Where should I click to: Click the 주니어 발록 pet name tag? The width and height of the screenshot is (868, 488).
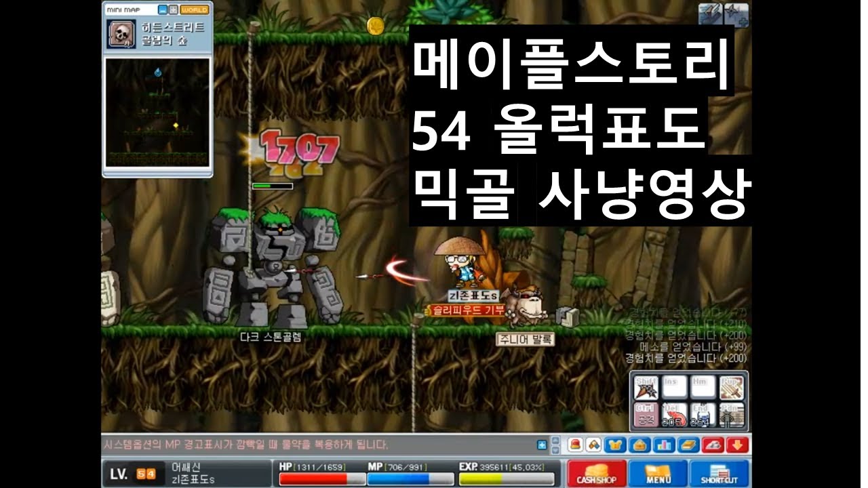coord(526,339)
